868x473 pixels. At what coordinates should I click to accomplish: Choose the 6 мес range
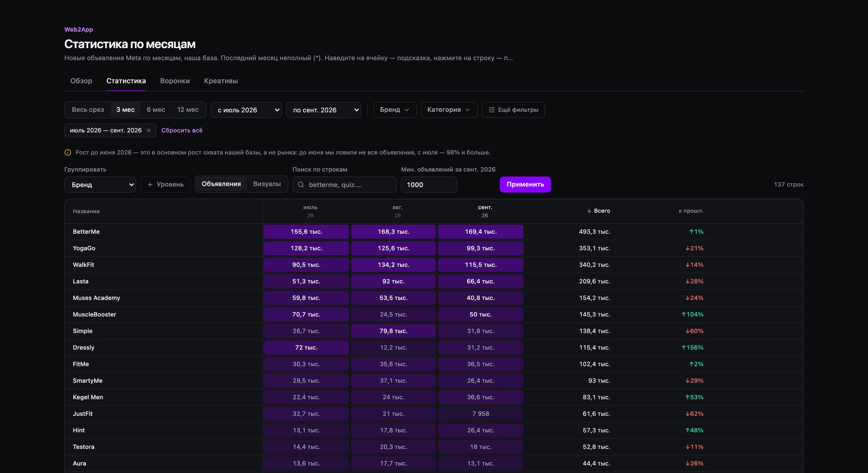tap(156, 110)
